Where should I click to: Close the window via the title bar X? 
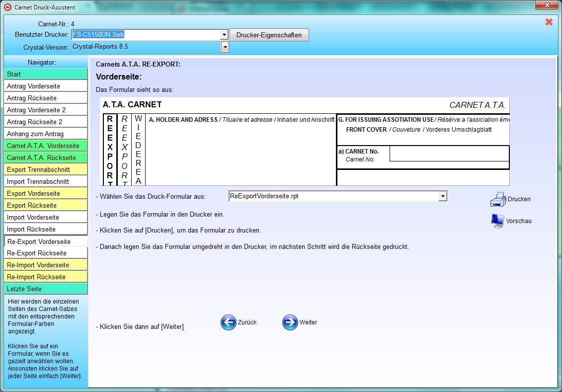point(547,5)
